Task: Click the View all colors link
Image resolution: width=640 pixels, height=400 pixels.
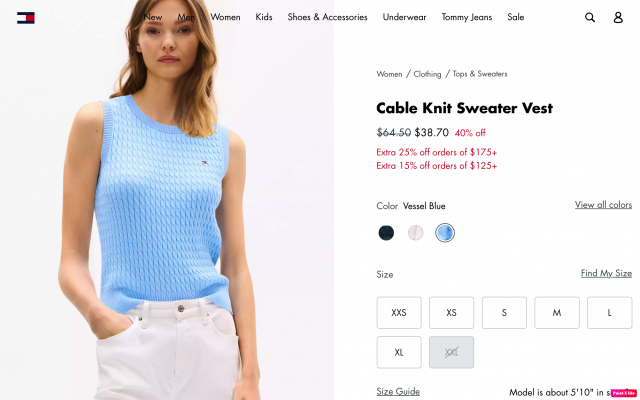Action: 603,205
